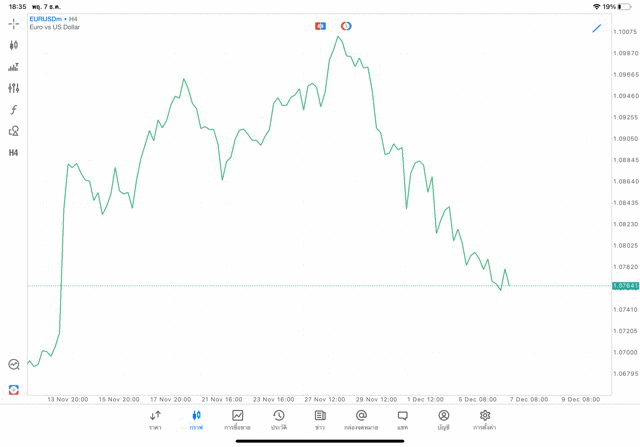Tap the blue-red icon at top of chart
640x447 pixels.
point(320,26)
